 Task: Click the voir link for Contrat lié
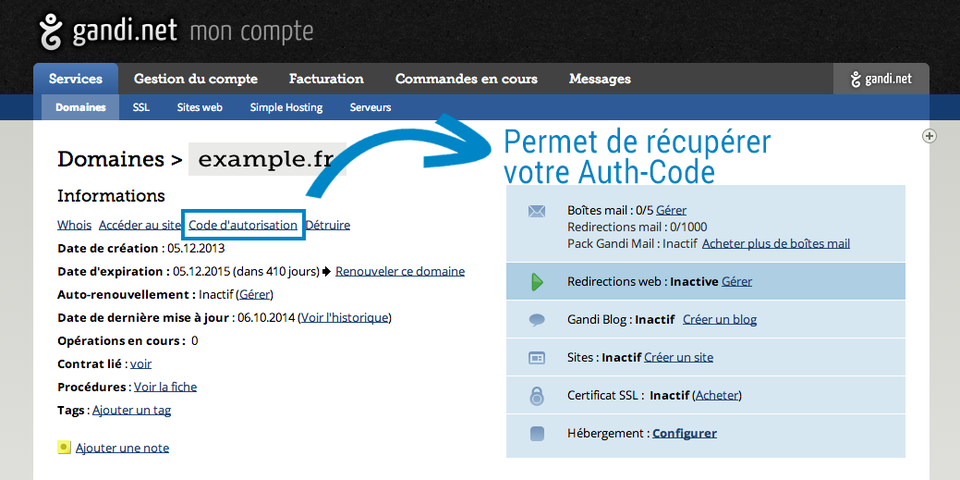141,364
